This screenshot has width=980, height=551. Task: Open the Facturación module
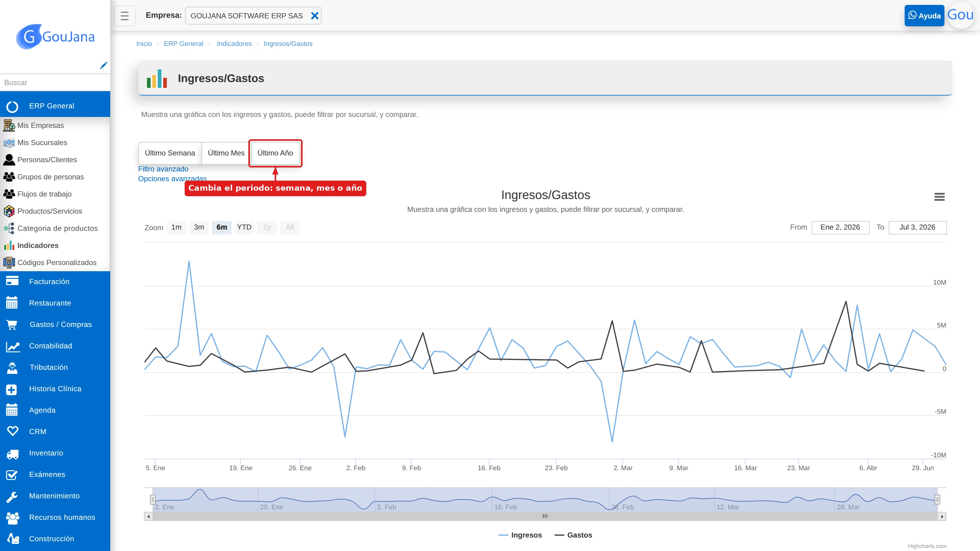point(55,281)
